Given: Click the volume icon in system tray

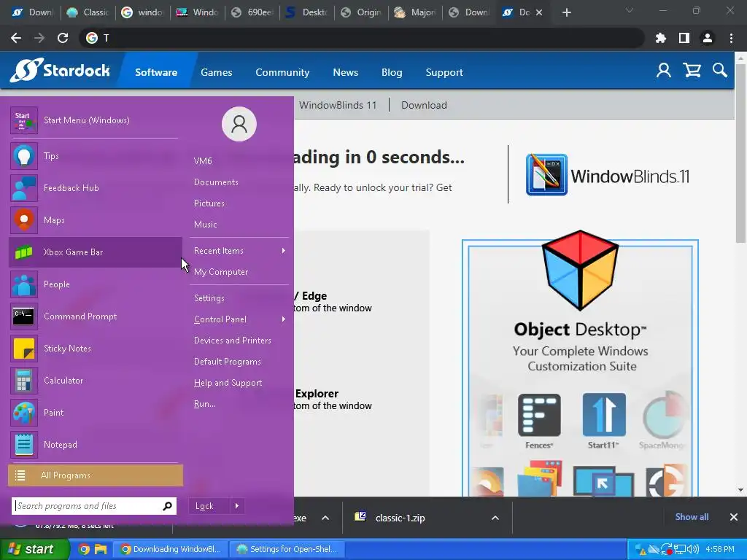Looking at the screenshot, I should tap(693, 549).
